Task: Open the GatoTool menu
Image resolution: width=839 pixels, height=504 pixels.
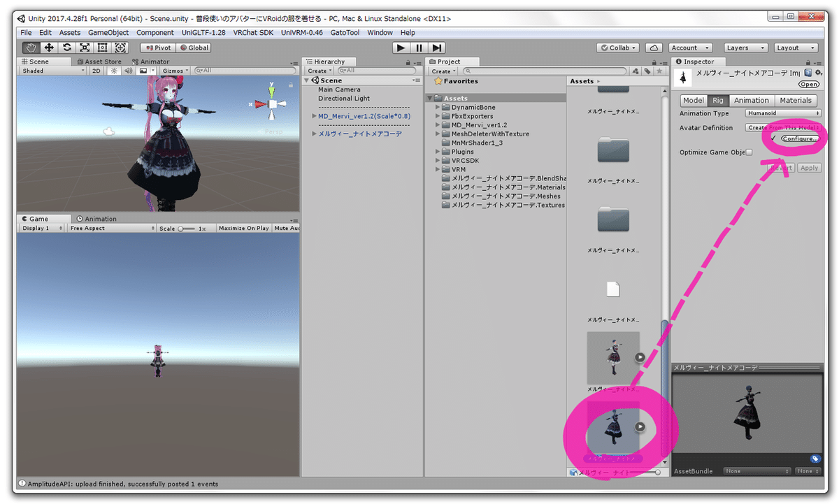Action: [345, 33]
